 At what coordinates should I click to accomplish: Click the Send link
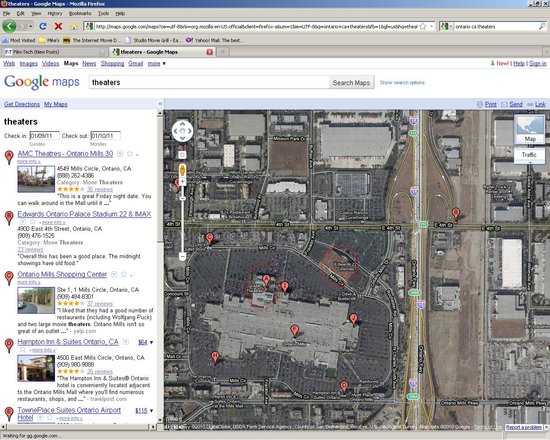click(x=516, y=104)
